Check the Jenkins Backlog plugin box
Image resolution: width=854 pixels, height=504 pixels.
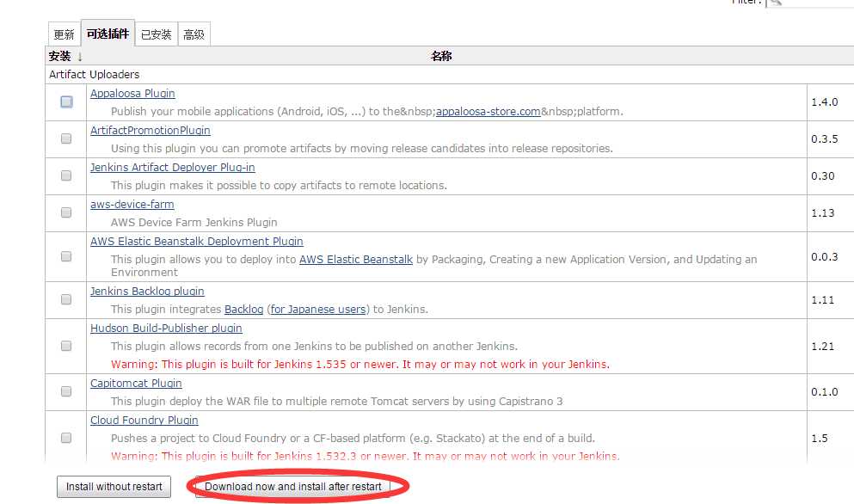tap(66, 299)
